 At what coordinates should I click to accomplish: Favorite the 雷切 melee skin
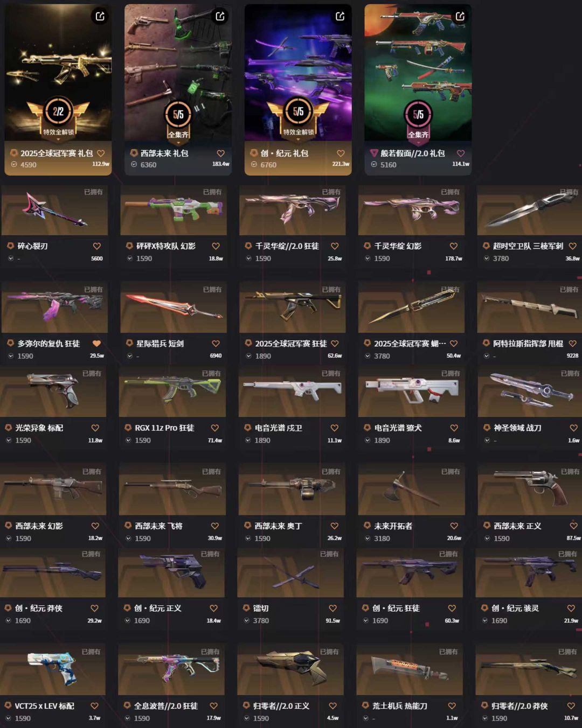332,608
